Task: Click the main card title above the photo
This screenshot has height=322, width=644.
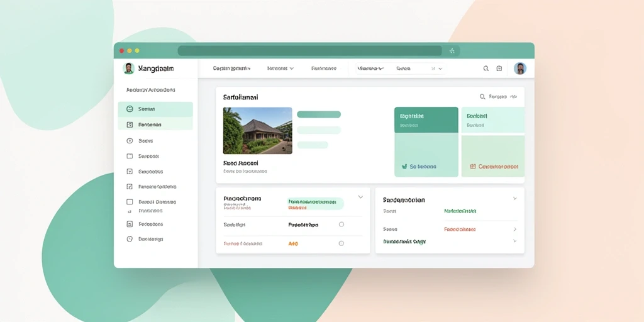Action: point(241,97)
